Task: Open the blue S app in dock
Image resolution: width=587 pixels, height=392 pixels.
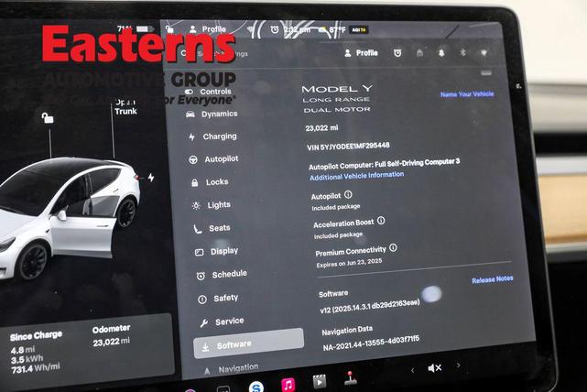Action: coord(256,387)
